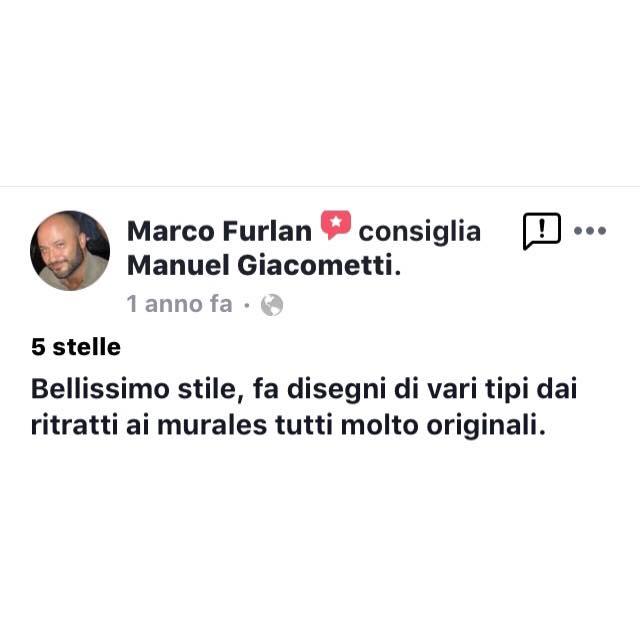The height and width of the screenshot is (640, 640).
Task: Open the three-dot more options menu
Action: (x=590, y=231)
